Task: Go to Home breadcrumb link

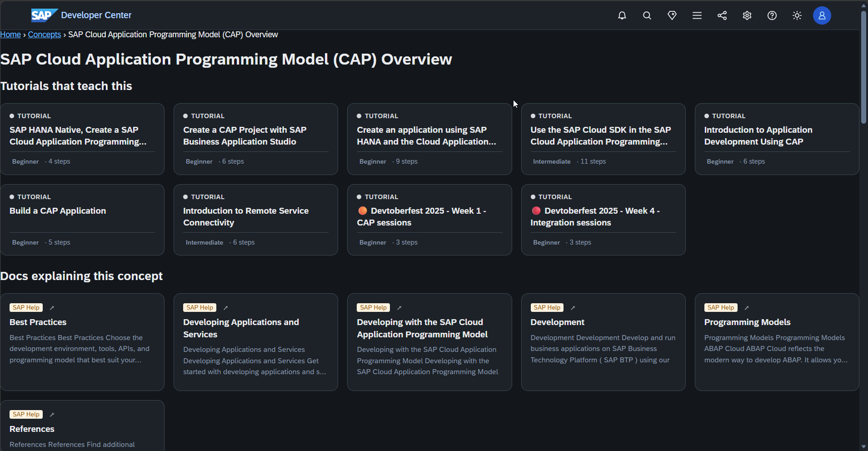Action: coord(10,35)
